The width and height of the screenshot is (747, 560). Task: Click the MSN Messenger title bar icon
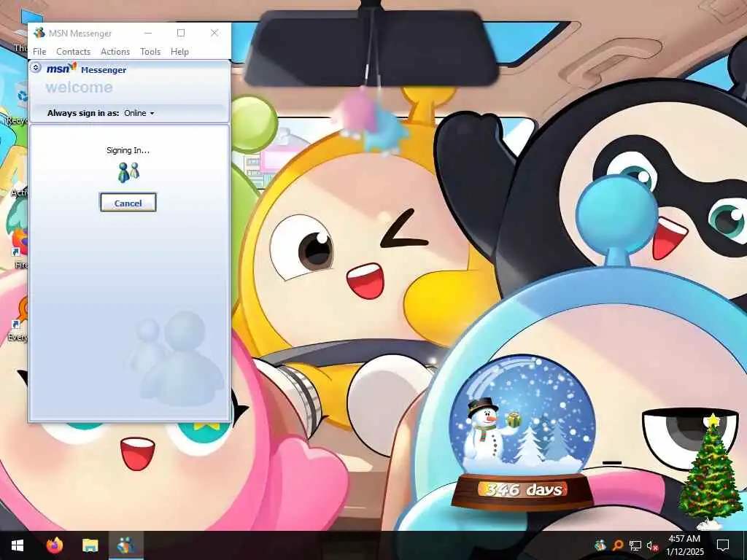point(39,33)
